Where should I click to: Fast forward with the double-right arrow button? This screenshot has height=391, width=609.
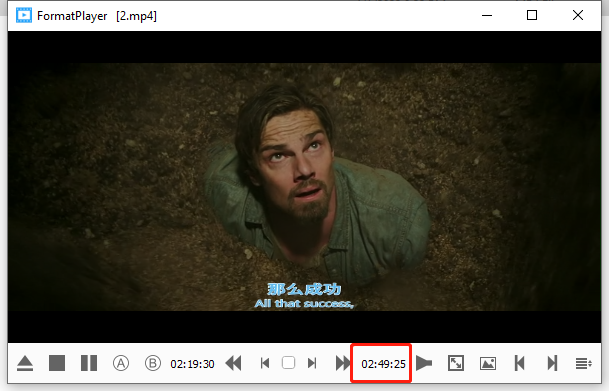point(343,363)
